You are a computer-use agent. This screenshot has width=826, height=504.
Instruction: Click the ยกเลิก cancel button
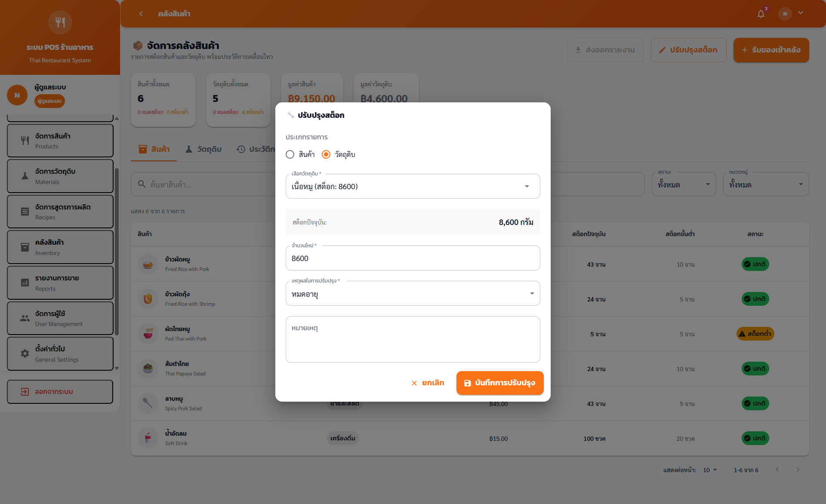428,383
